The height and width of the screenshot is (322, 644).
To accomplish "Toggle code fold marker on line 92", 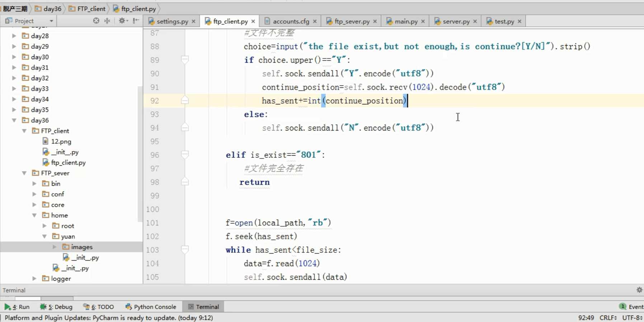I will pos(185,100).
